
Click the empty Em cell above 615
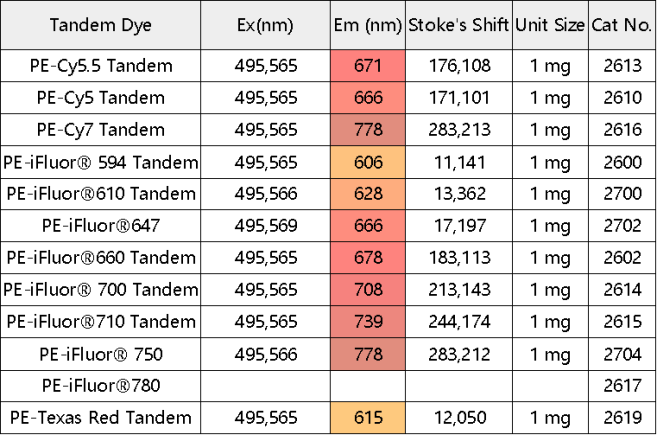(368, 386)
